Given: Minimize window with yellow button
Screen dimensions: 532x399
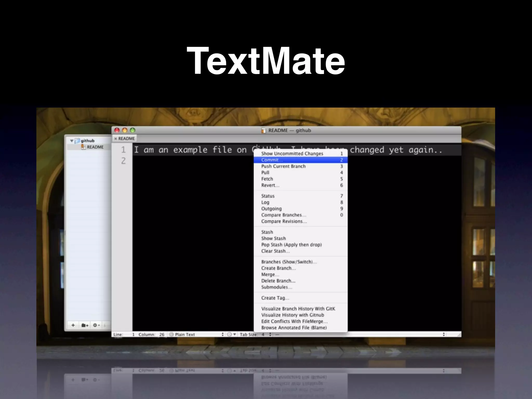Looking at the screenshot, I should [x=125, y=130].
